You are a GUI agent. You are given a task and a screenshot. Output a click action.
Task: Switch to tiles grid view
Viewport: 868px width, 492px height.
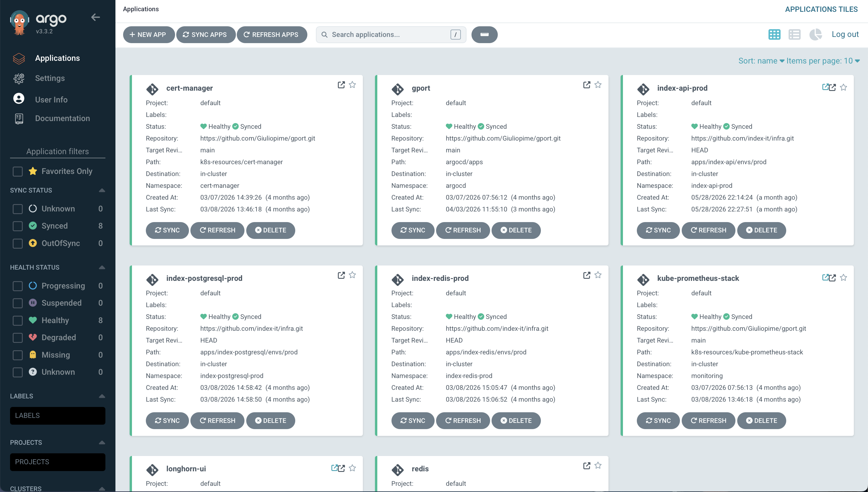click(774, 35)
